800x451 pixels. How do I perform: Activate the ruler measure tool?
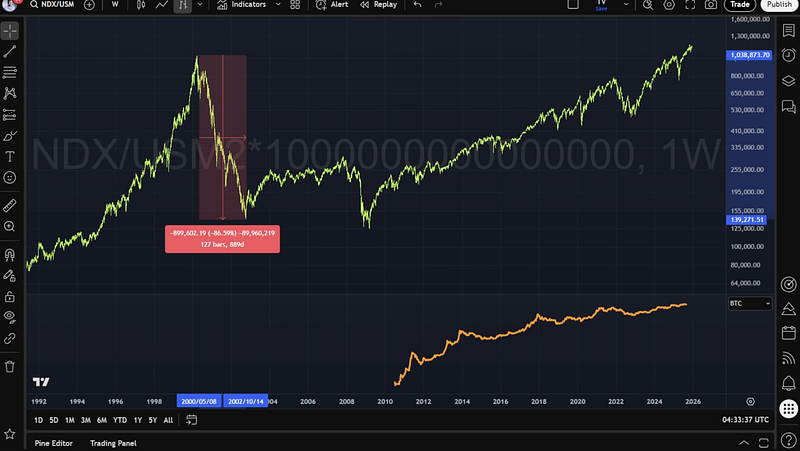click(x=10, y=206)
